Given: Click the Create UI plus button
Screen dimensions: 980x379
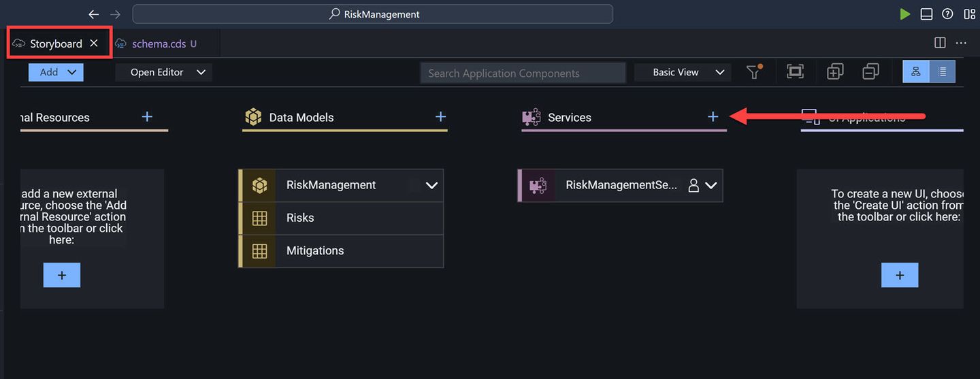Looking at the screenshot, I should tap(900, 276).
